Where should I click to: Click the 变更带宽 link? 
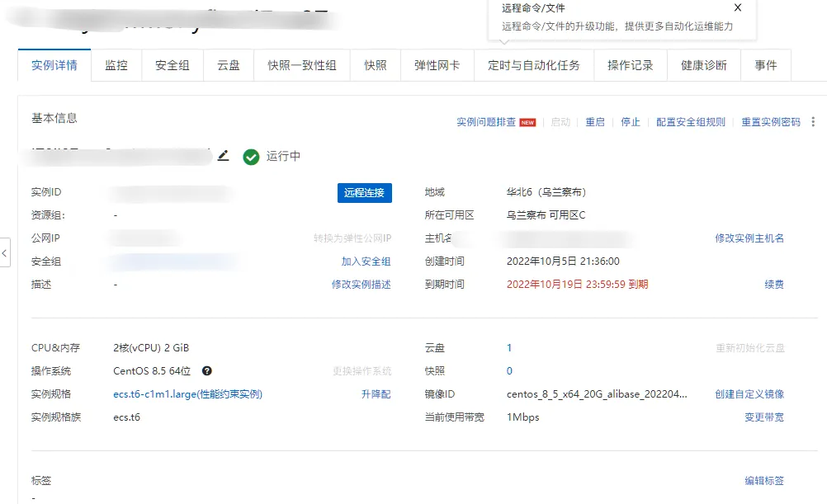pyautogui.click(x=763, y=417)
